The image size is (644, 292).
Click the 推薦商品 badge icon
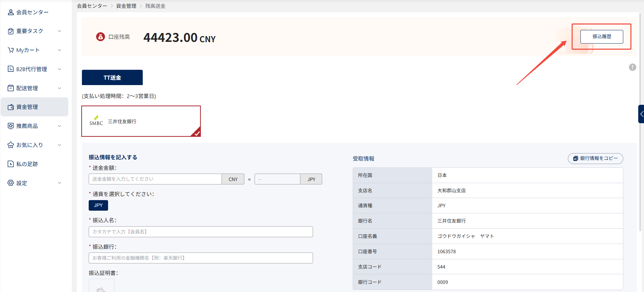pos(11,126)
